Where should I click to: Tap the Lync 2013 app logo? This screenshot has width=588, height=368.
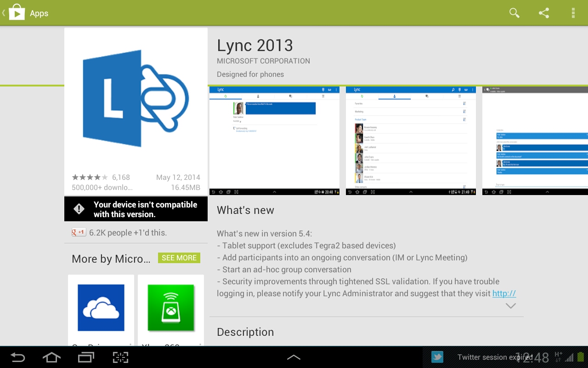tap(136, 98)
